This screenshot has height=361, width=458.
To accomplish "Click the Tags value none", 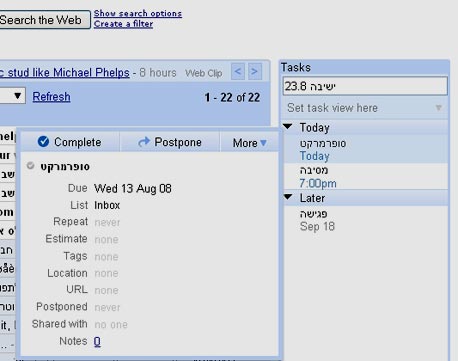I will coord(106,257).
